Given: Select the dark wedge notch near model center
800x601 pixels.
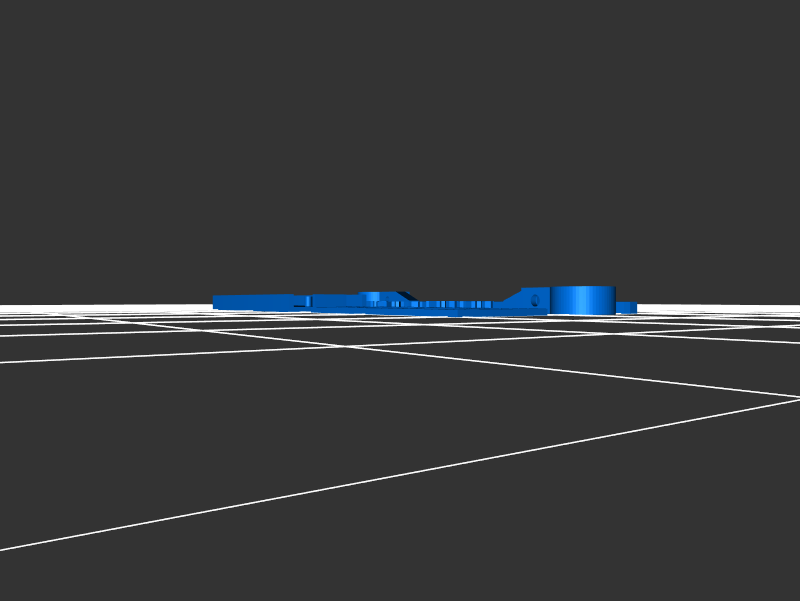Looking at the screenshot, I should click(405, 296).
